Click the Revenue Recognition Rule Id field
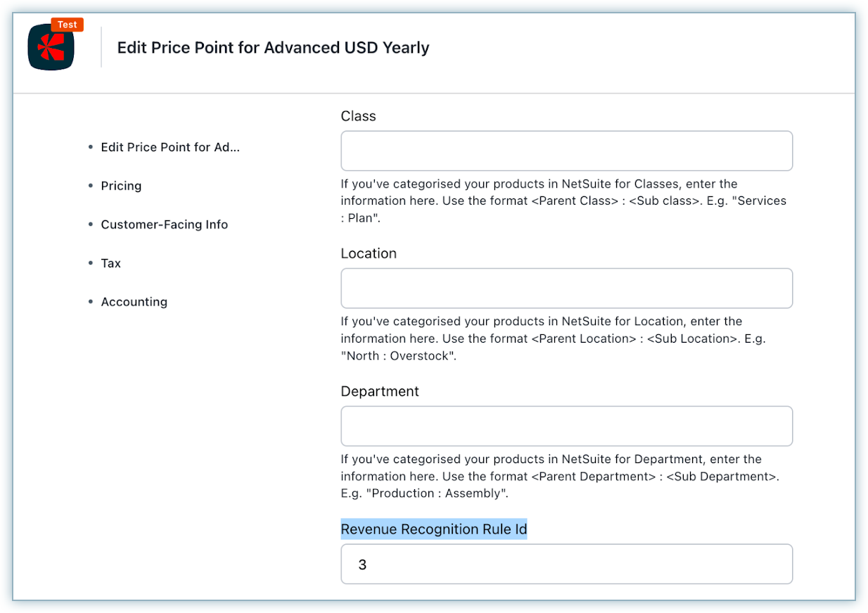The image size is (868, 613). tap(566, 564)
